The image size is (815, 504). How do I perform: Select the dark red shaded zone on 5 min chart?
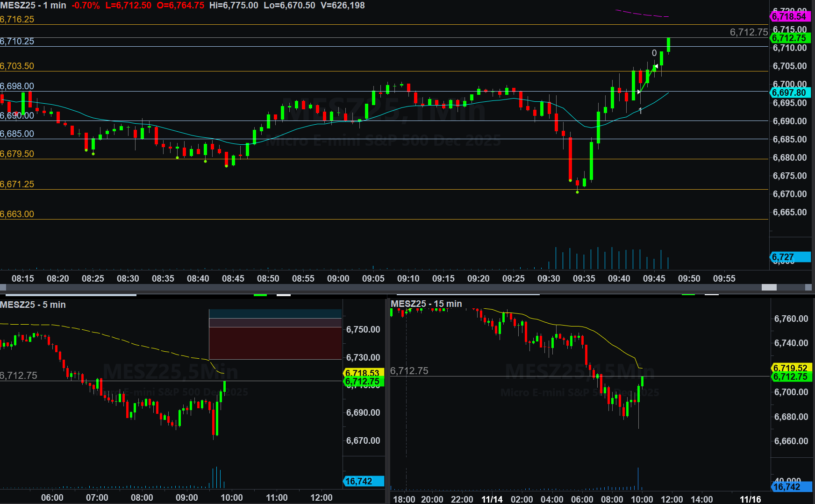275,343
